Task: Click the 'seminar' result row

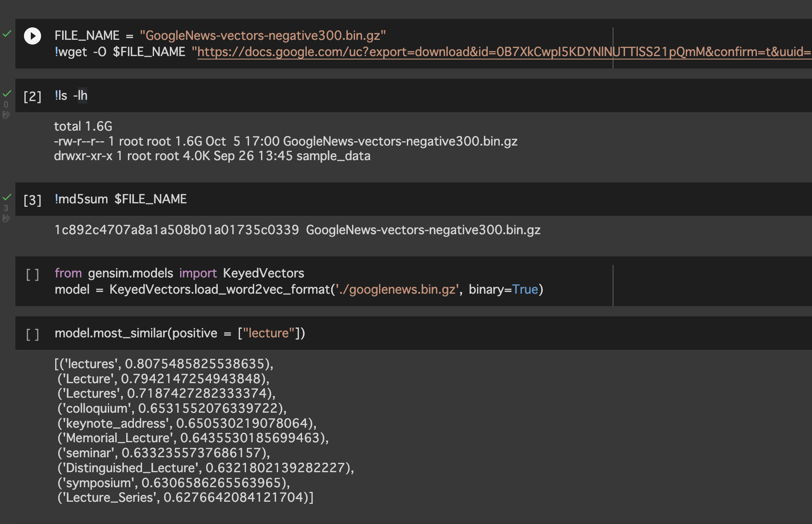Action: pyautogui.click(x=164, y=453)
